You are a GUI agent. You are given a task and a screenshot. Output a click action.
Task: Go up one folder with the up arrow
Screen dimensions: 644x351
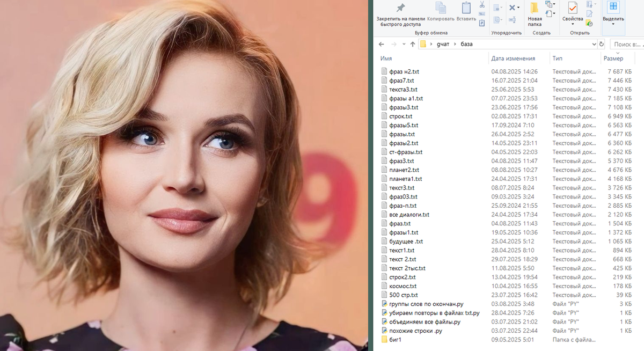tap(412, 44)
